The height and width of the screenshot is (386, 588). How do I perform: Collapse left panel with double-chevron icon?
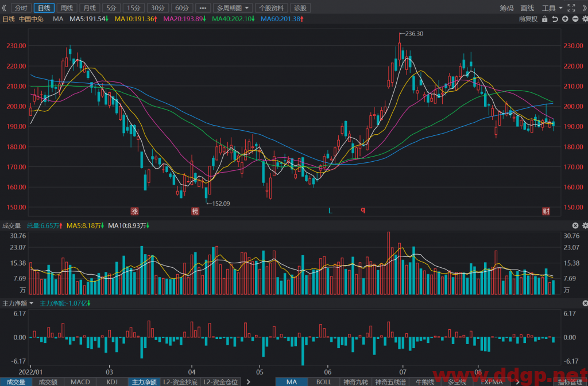point(4,8)
